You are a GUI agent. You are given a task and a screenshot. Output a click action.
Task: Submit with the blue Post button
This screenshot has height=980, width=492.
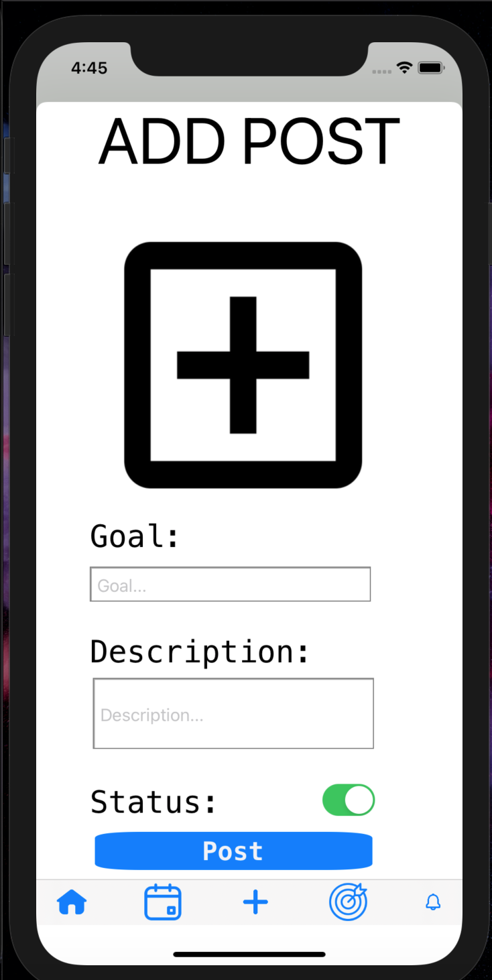[x=233, y=851]
